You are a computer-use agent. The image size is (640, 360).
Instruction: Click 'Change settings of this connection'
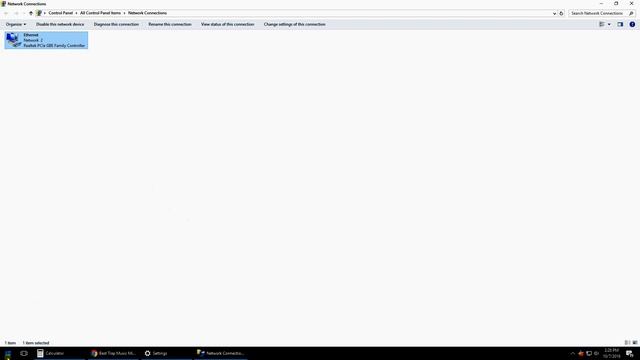tap(294, 24)
